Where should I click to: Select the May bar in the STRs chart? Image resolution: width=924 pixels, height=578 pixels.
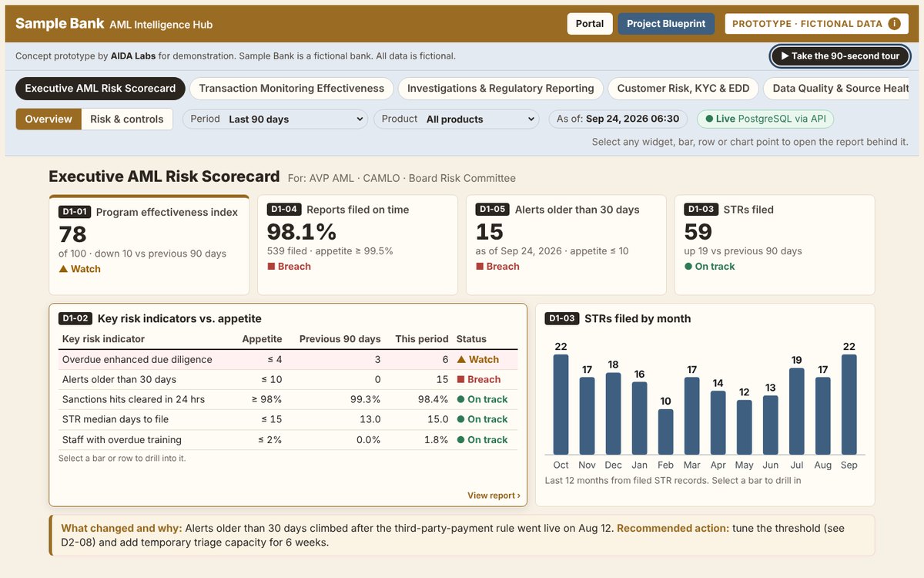744,428
